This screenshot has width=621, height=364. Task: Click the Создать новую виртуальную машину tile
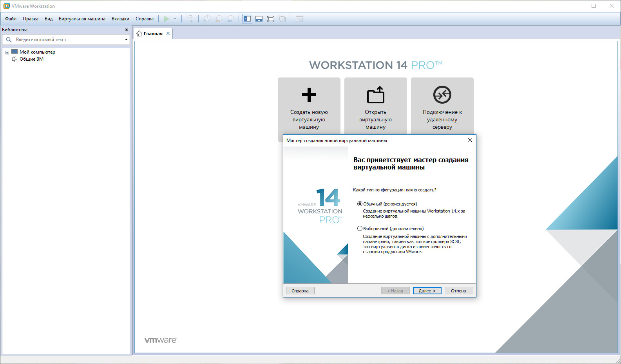pos(309,106)
